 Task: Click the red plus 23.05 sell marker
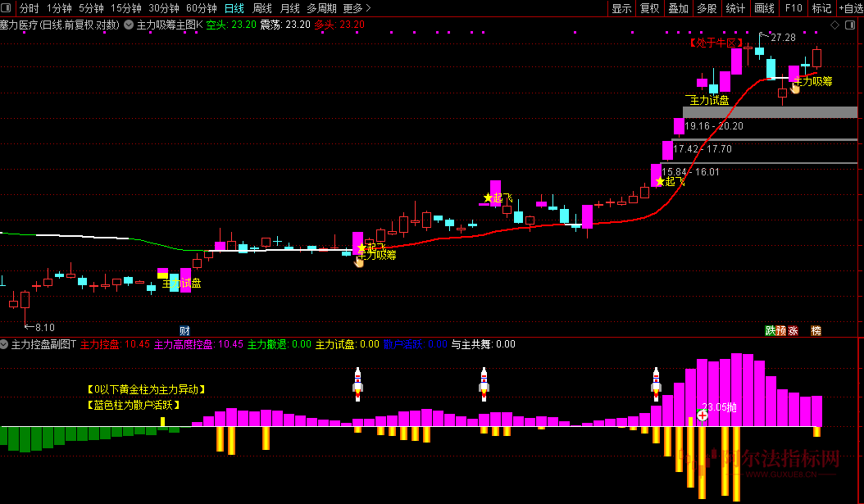(703, 415)
